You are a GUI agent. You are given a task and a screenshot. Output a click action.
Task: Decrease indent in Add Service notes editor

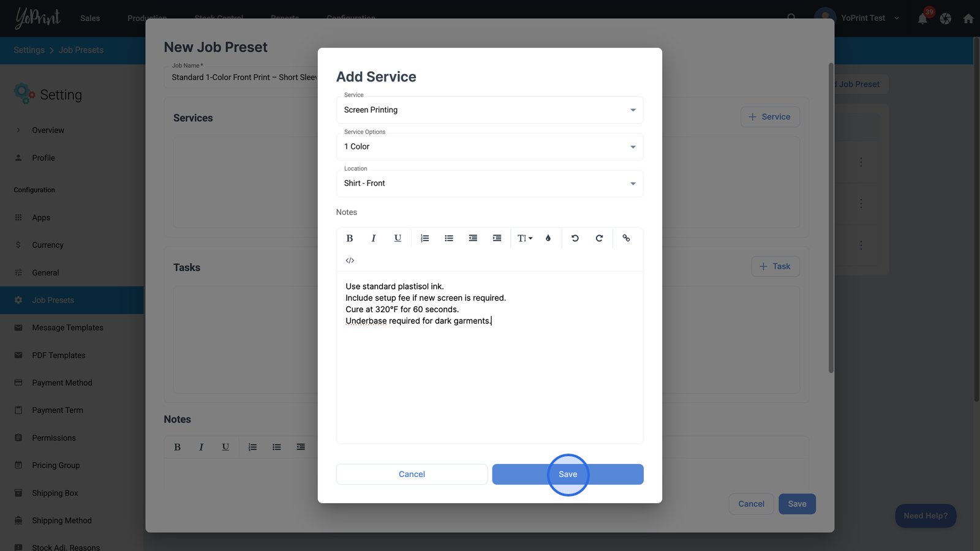473,238
